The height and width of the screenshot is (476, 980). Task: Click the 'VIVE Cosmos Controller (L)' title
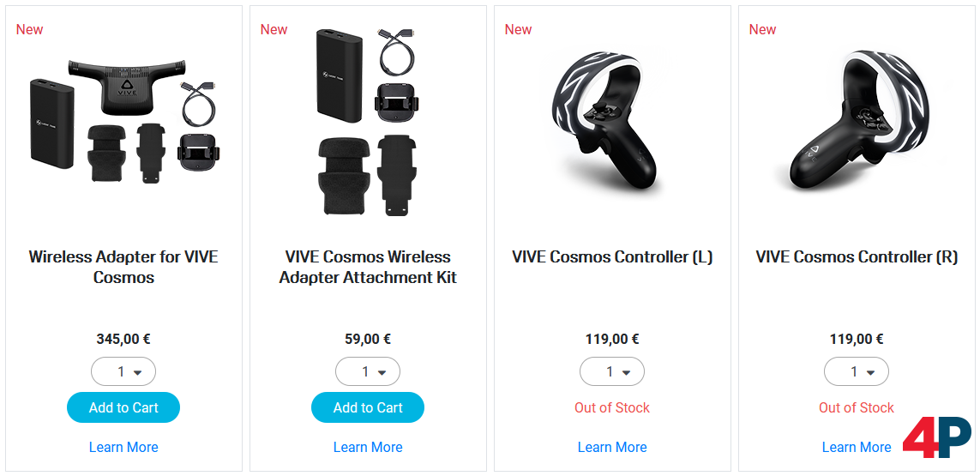coord(612,257)
